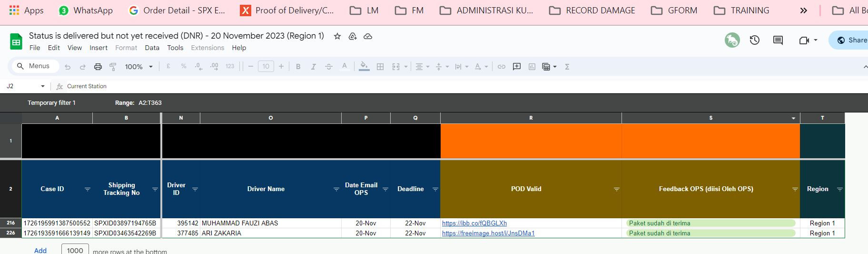This screenshot has width=868, height=254.
Task: Toggle the Shipping Tracking No filter
Action: click(155, 189)
